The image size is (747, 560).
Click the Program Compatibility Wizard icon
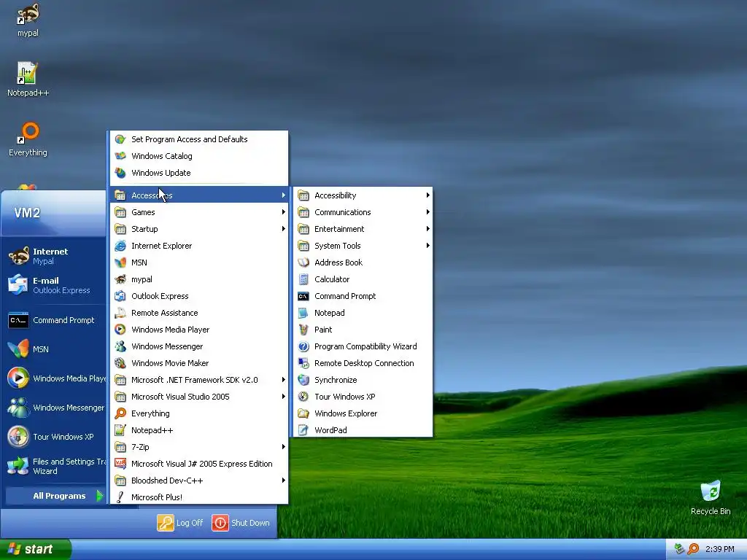pyautogui.click(x=303, y=346)
